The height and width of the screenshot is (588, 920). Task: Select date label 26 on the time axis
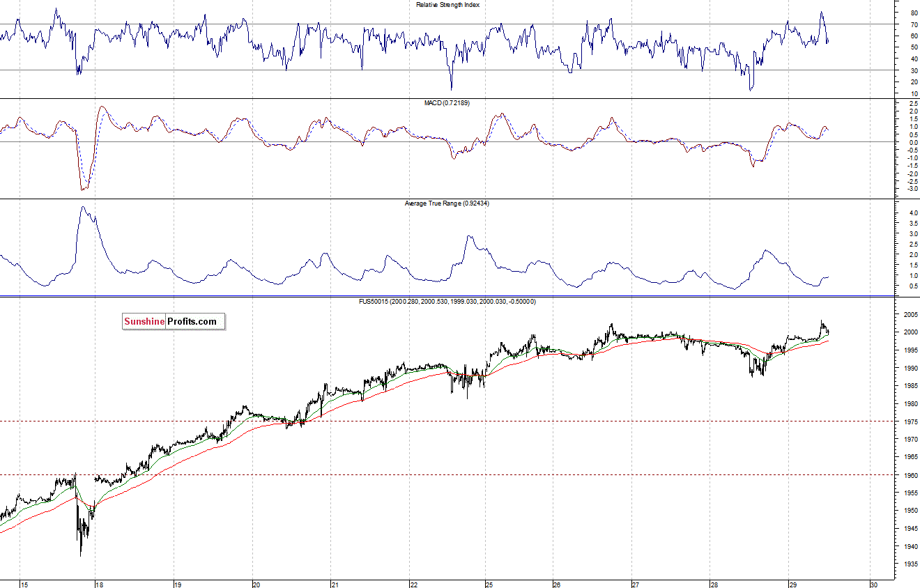pos(556,584)
